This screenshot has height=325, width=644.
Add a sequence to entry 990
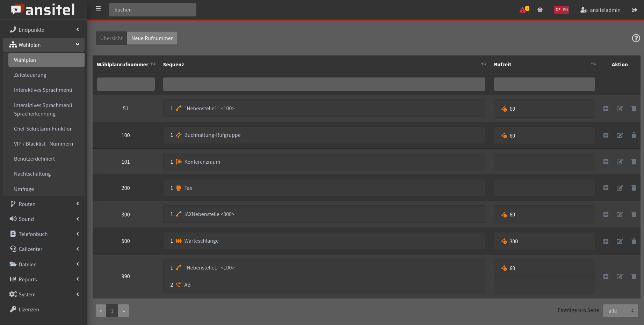pyautogui.click(x=606, y=277)
